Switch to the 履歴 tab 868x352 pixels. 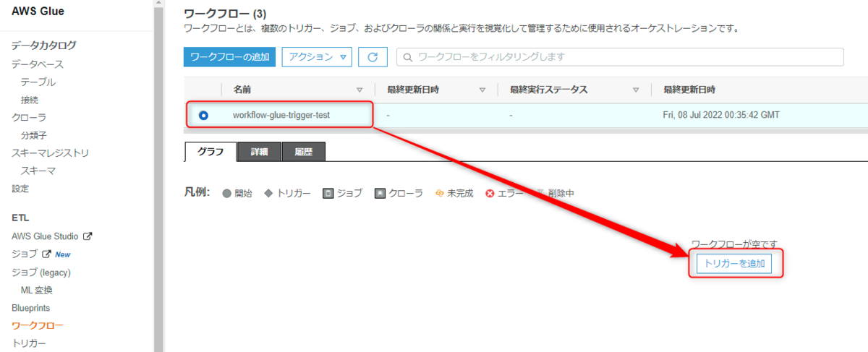(304, 152)
